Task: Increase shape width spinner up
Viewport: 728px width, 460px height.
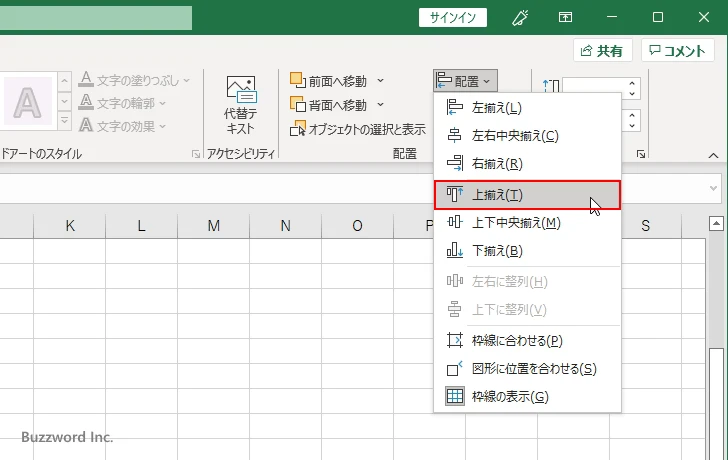Action: click(x=632, y=116)
